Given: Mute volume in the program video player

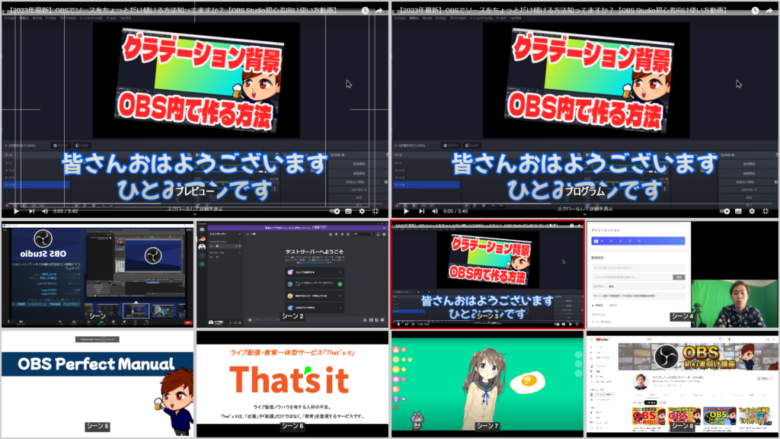Looking at the screenshot, I should point(434,211).
